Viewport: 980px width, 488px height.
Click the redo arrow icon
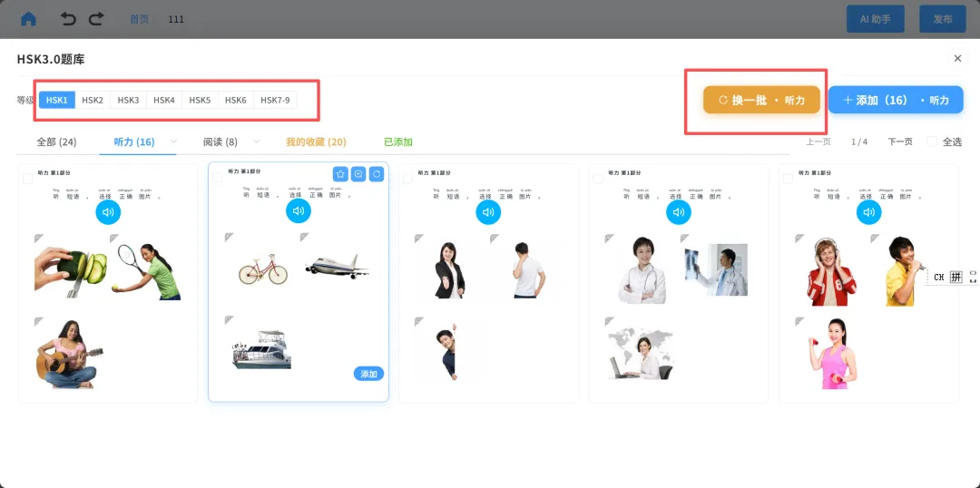point(96,19)
